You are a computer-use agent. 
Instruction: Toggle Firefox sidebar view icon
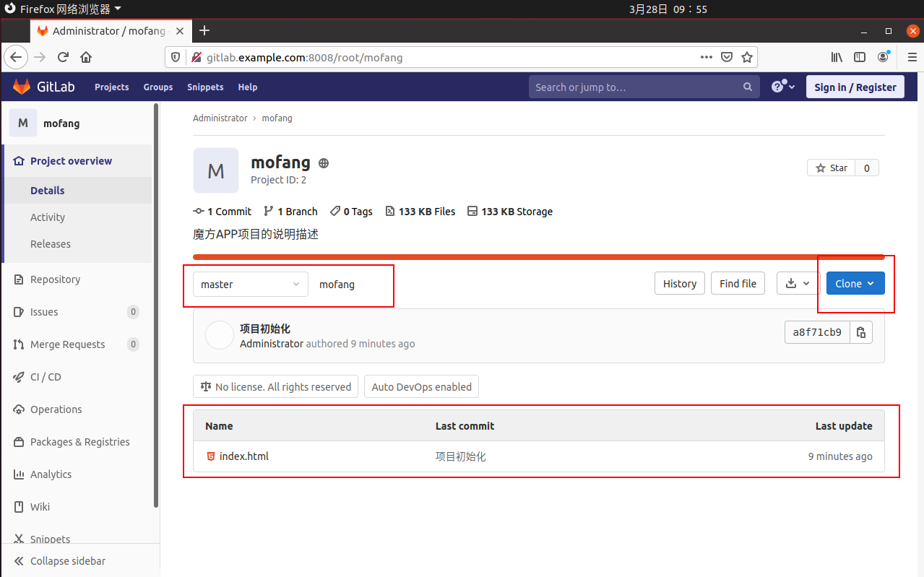pyautogui.click(x=860, y=57)
